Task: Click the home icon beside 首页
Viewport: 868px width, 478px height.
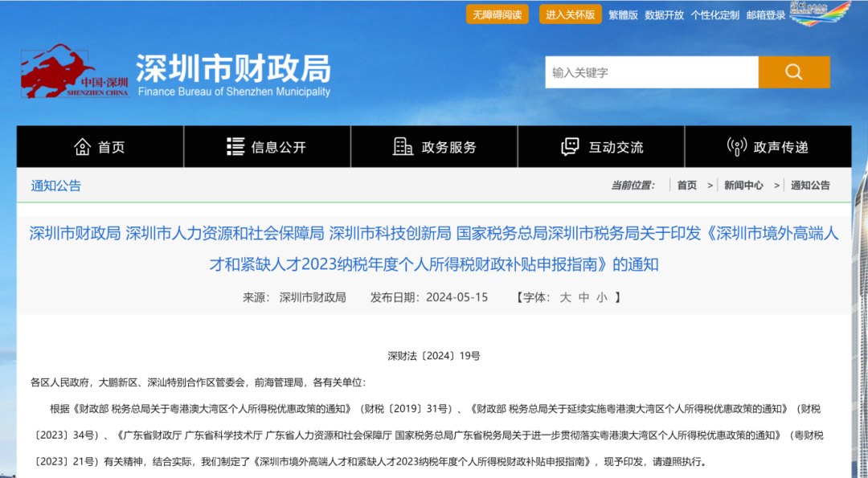Action: tap(82, 147)
